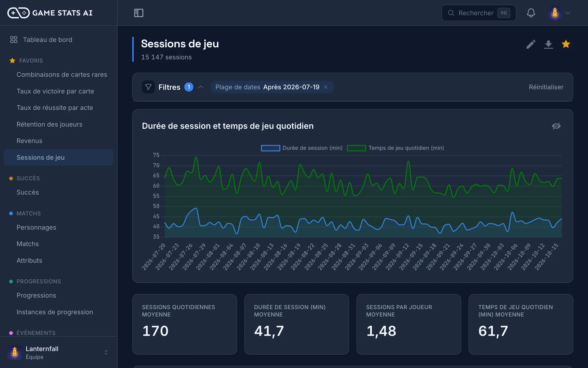The image size is (588, 368).
Task: Remove the Plage de dates filter
Action: 326,87
